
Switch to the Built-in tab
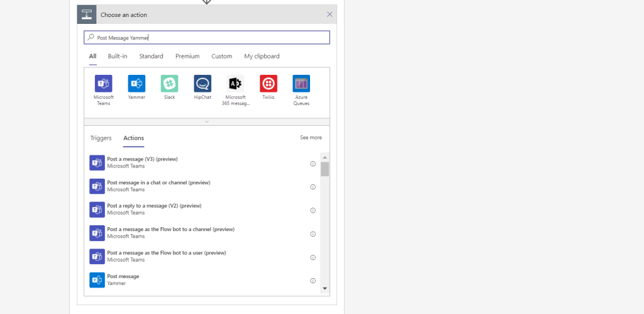(118, 57)
